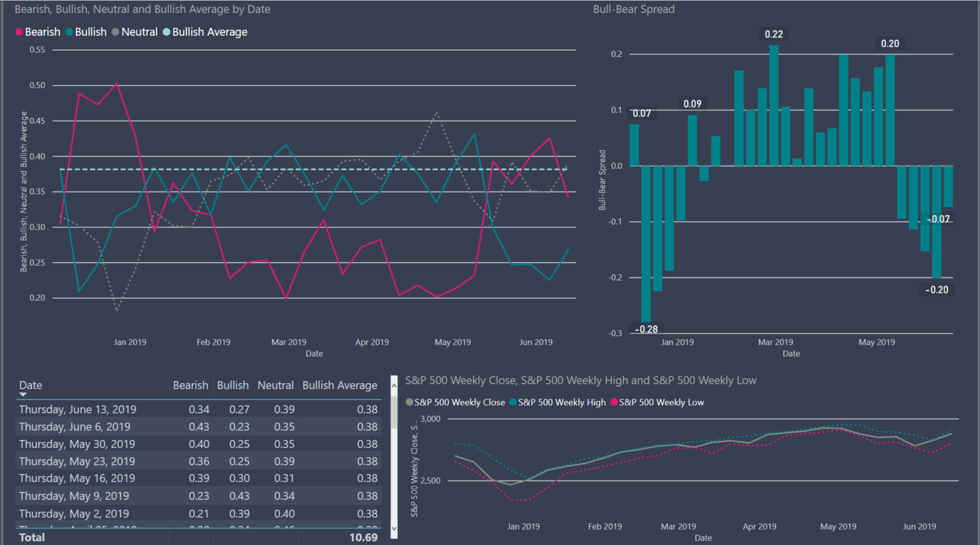Click the pink Bearish legend marker

[x=19, y=32]
